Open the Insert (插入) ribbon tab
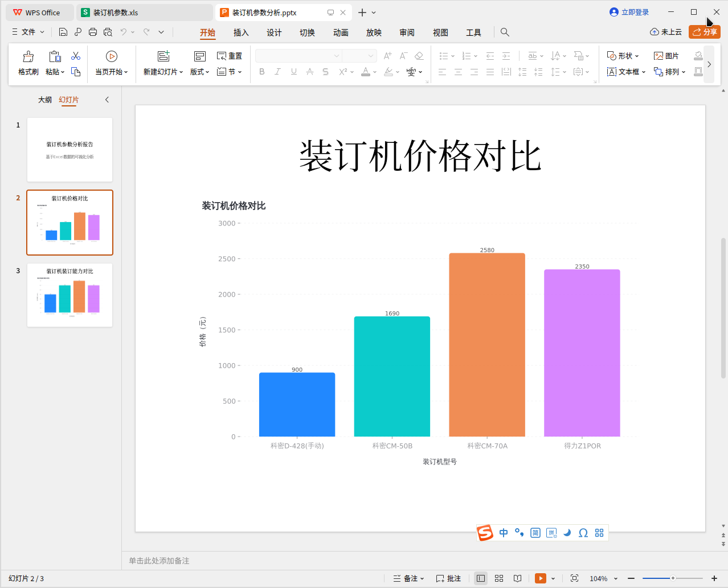The image size is (728, 588). pos(241,32)
